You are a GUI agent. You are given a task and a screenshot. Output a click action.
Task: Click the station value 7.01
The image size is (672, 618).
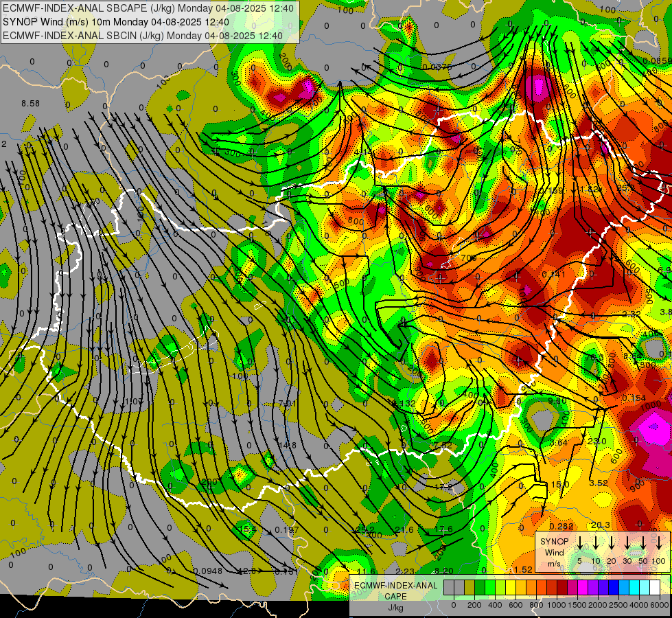click(x=287, y=403)
